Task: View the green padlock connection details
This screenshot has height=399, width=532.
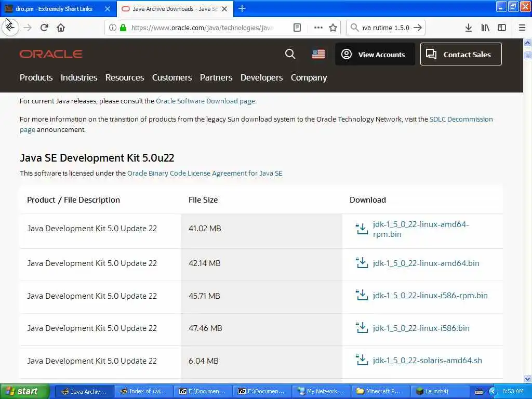Action: coord(123,28)
